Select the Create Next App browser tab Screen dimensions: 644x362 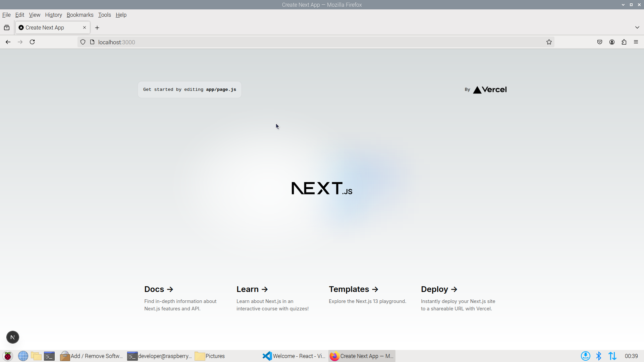tap(53, 27)
